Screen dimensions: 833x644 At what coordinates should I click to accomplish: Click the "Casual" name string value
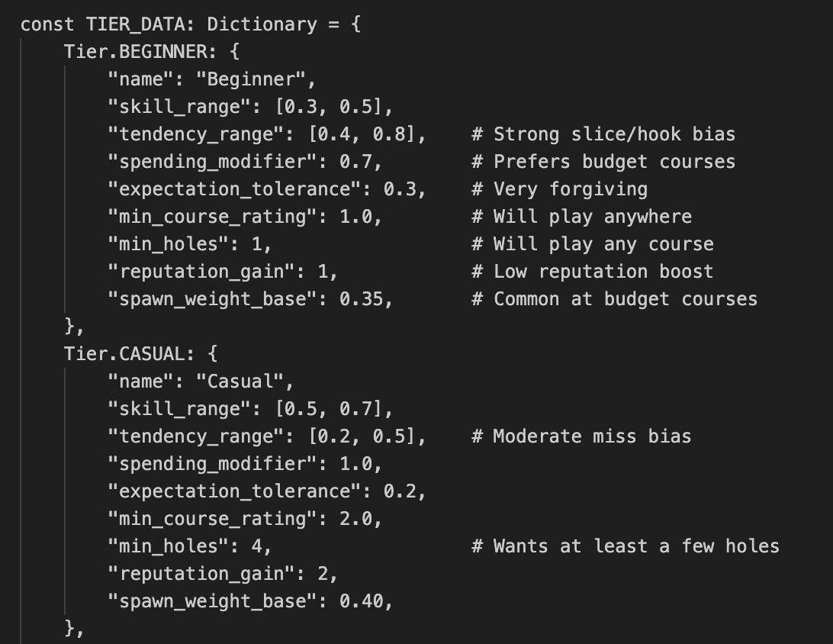[x=245, y=382]
